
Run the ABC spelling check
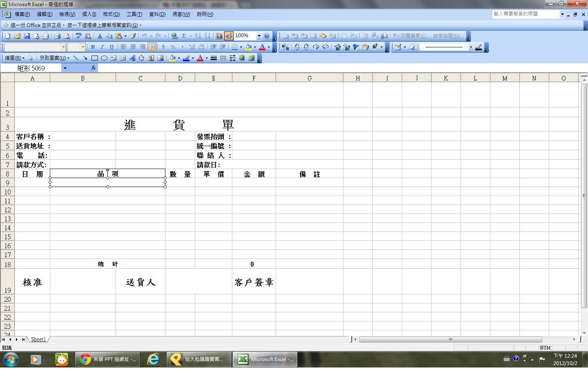78,36
